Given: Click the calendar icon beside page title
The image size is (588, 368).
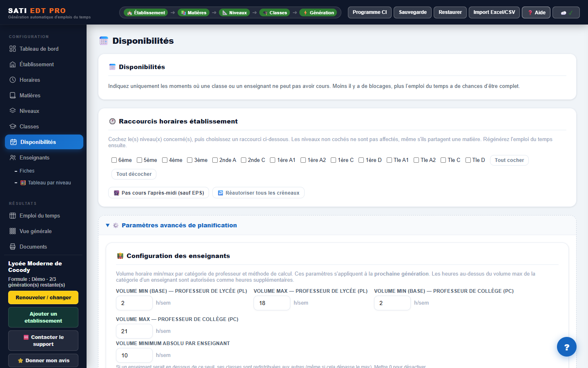Looking at the screenshot, I should point(104,40).
